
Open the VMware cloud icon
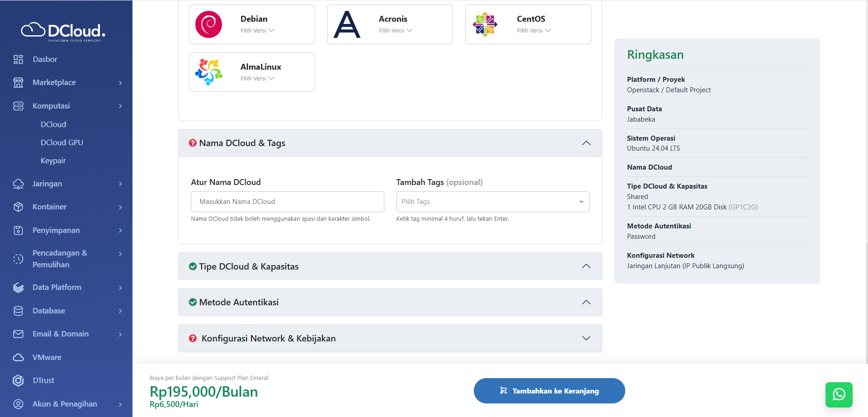(x=18, y=357)
